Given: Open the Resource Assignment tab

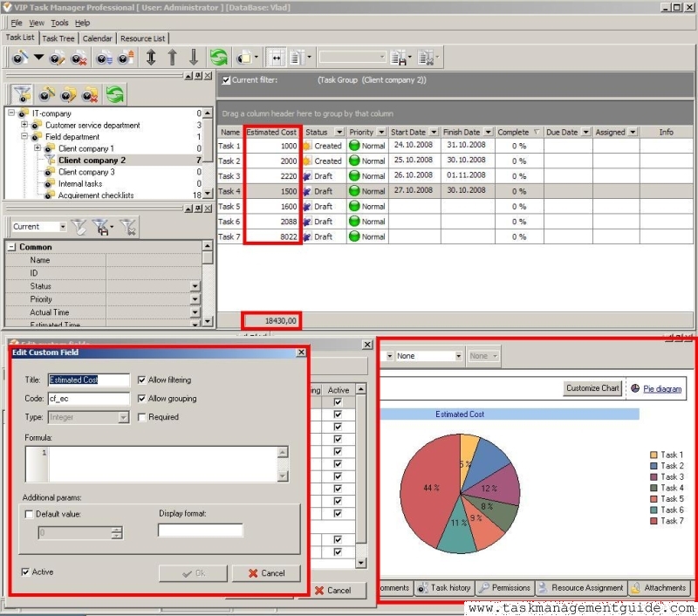Looking at the screenshot, I should pyautogui.click(x=581, y=588).
